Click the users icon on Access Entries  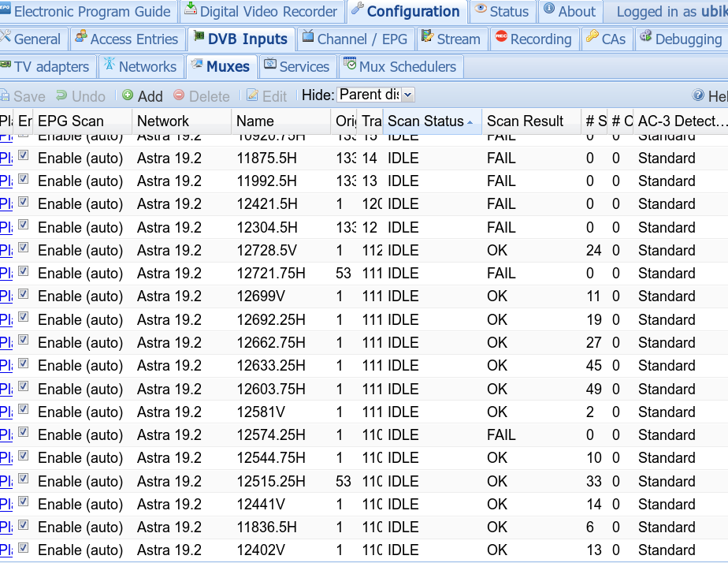[x=81, y=36]
